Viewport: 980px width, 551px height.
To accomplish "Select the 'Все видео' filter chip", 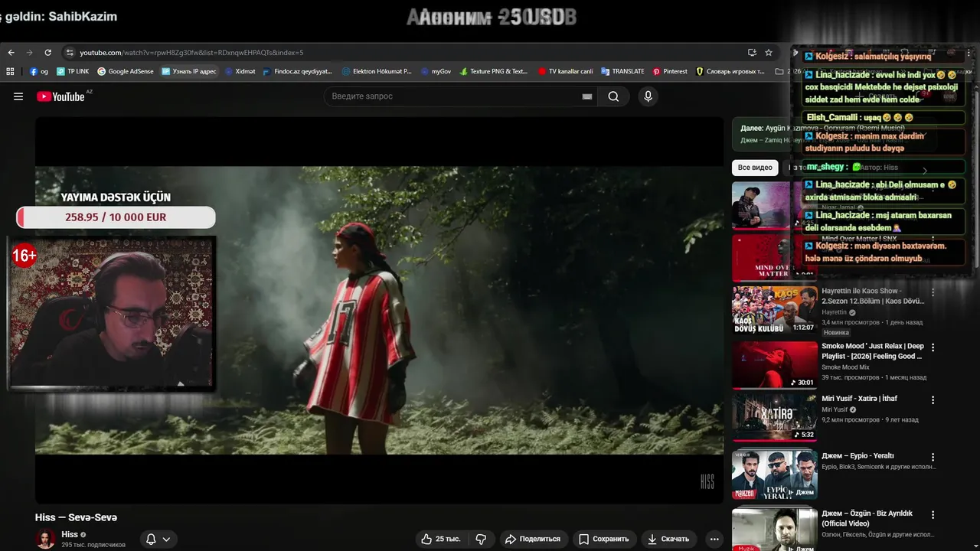I will [x=755, y=168].
